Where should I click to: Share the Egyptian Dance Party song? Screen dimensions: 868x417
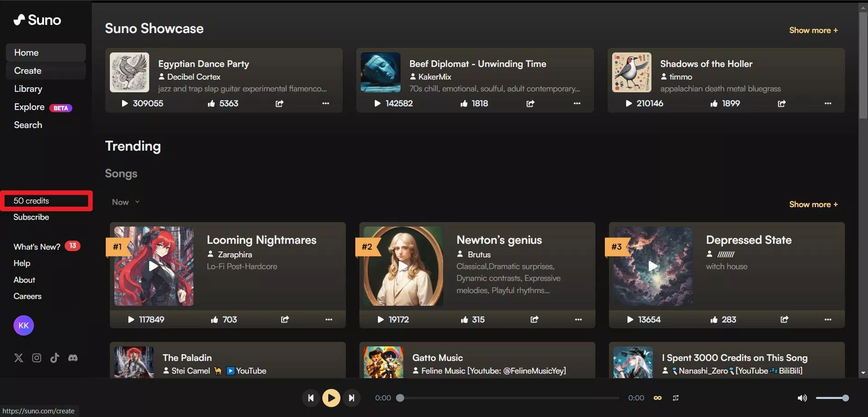pos(279,104)
